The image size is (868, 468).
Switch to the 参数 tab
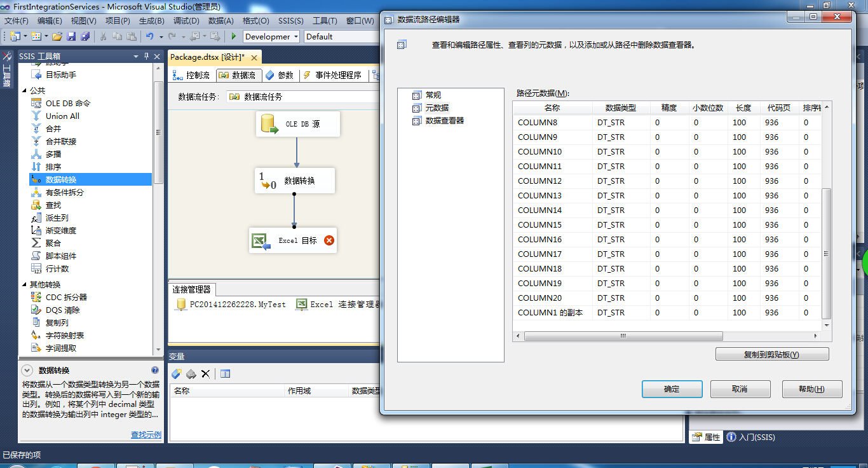point(280,75)
